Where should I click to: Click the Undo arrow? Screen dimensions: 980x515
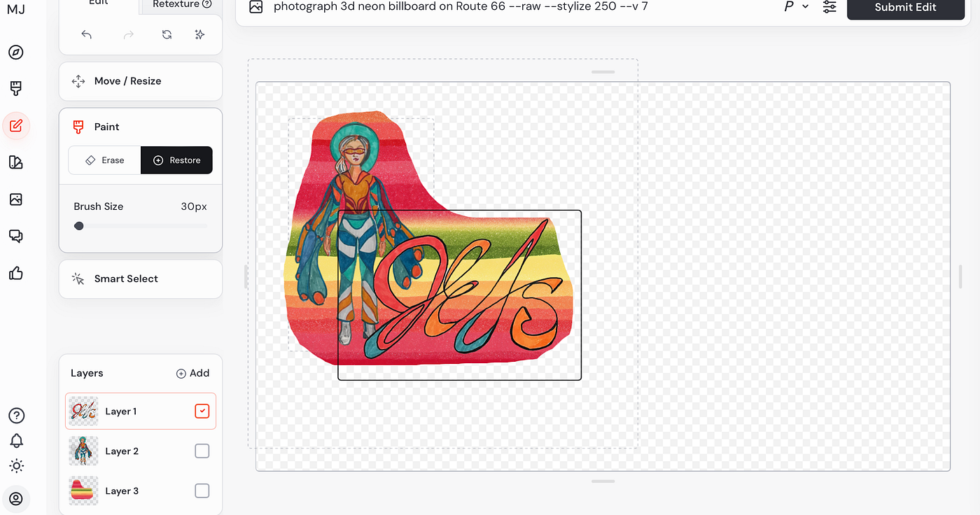coord(87,34)
